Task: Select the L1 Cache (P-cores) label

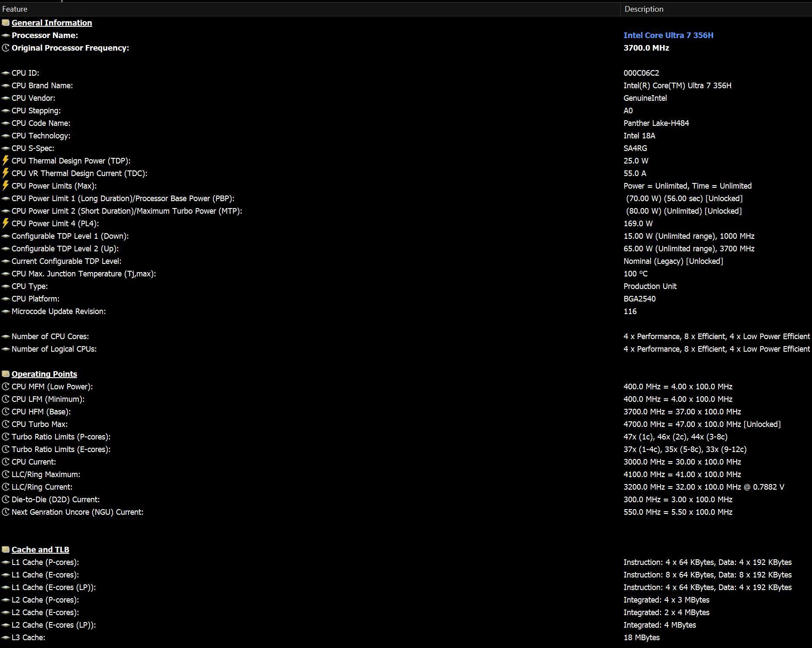Action: pyautogui.click(x=45, y=562)
